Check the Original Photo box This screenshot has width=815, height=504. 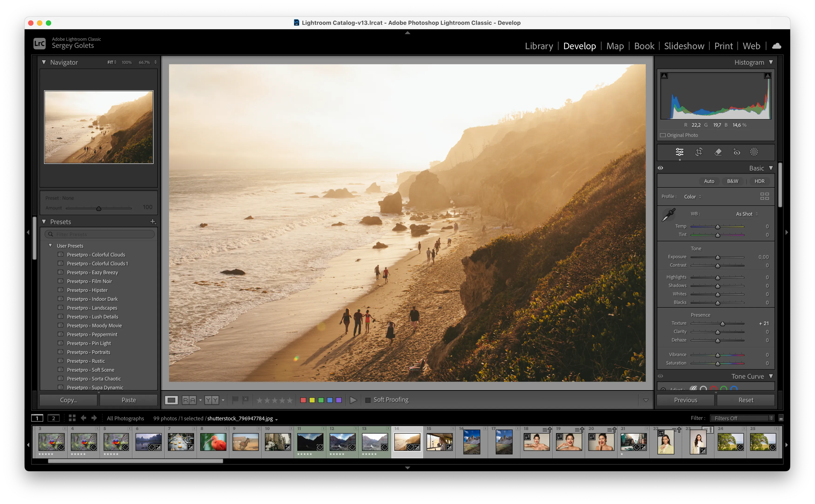click(663, 135)
